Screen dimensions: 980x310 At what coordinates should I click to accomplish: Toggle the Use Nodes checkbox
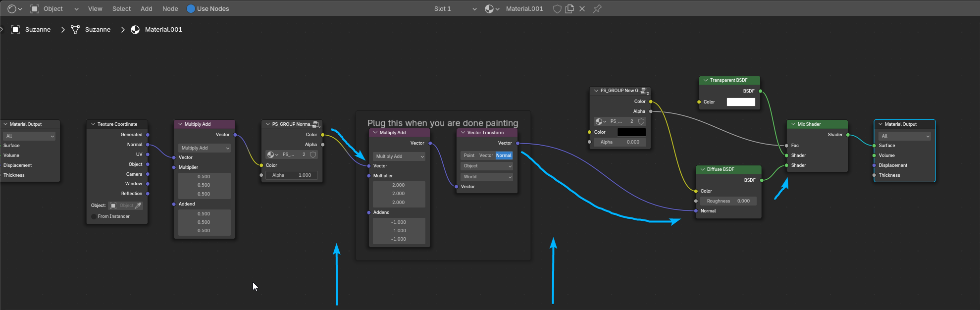[x=191, y=9]
